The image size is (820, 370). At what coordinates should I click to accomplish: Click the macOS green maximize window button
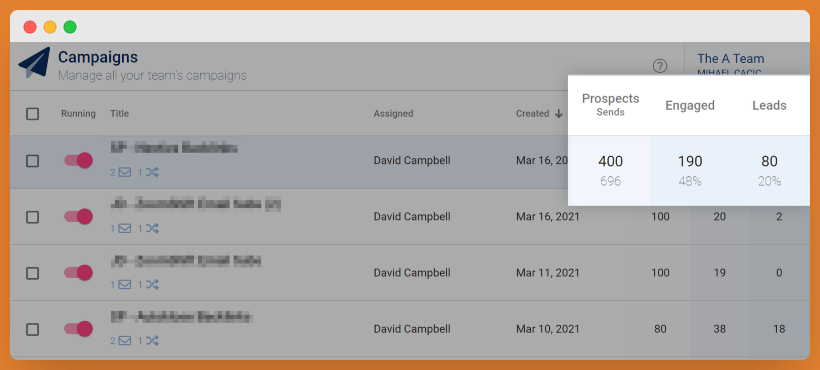click(x=70, y=27)
